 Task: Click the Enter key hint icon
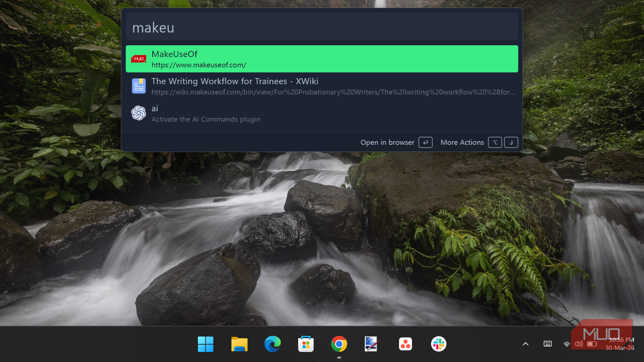(x=425, y=142)
